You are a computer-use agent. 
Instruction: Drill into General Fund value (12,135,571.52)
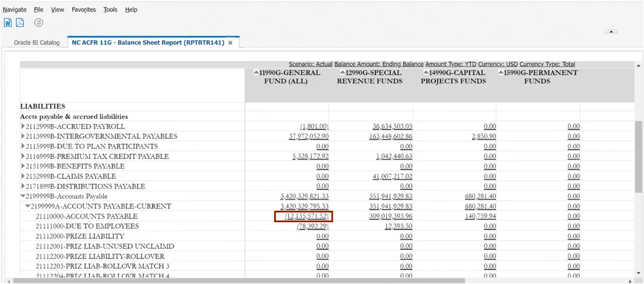[306, 216]
